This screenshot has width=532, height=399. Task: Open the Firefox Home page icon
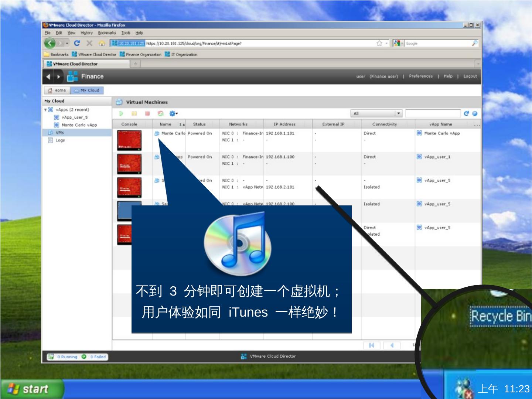[102, 43]
